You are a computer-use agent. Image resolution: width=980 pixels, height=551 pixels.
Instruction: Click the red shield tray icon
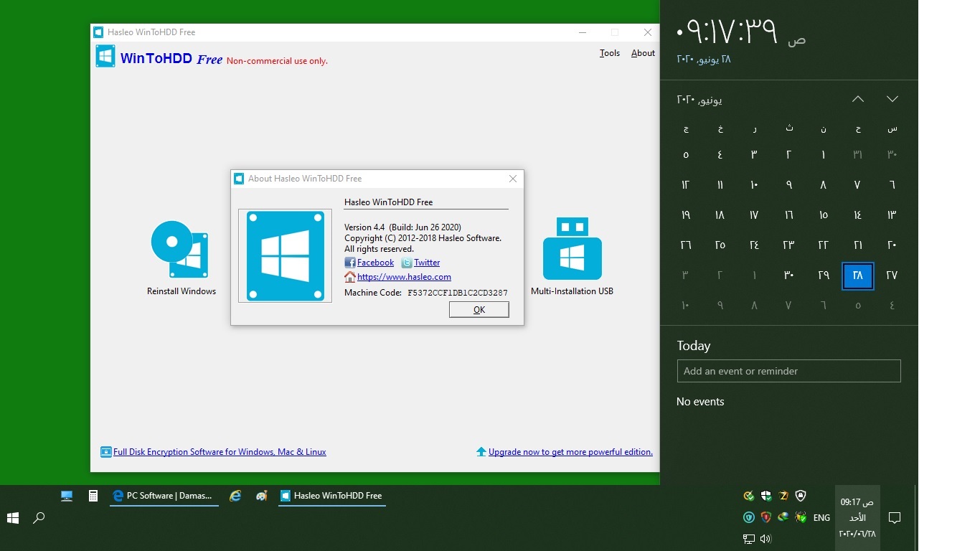click(766, 517)
